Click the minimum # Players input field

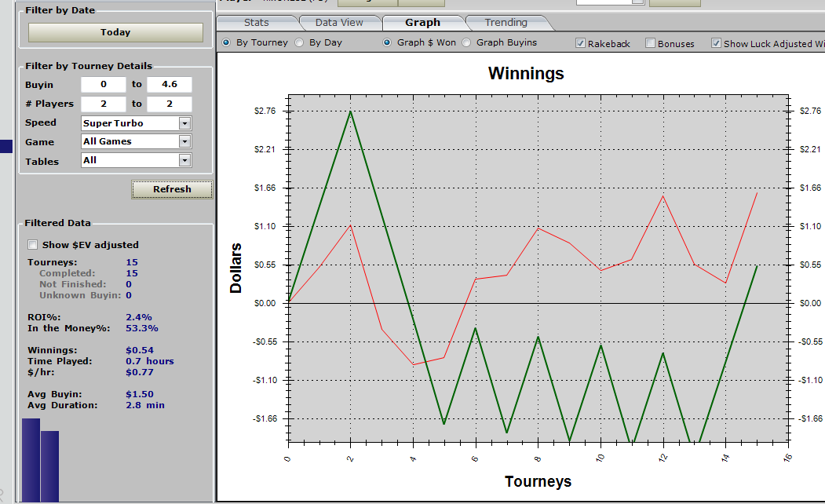(x=103, y=104)
